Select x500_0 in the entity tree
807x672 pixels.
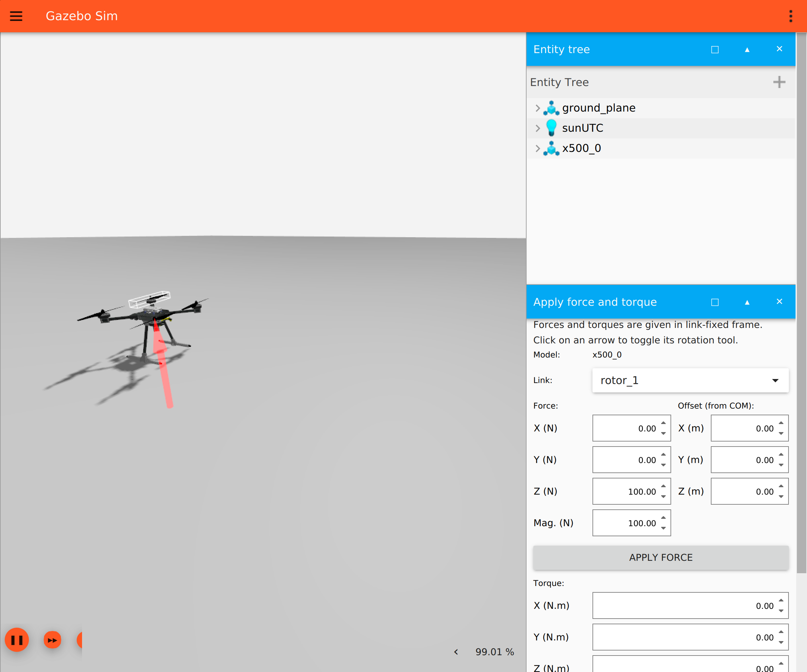tap(581, 148)
